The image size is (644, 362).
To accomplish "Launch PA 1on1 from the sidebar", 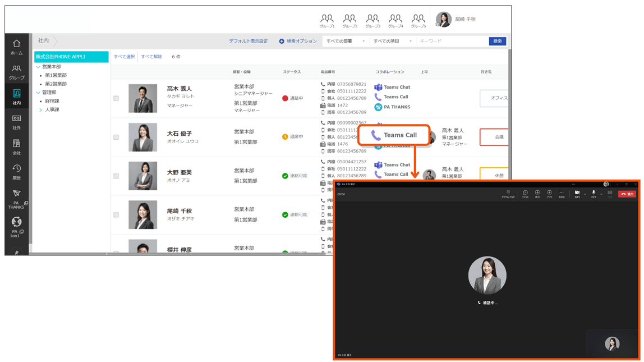I will [16, 227].
